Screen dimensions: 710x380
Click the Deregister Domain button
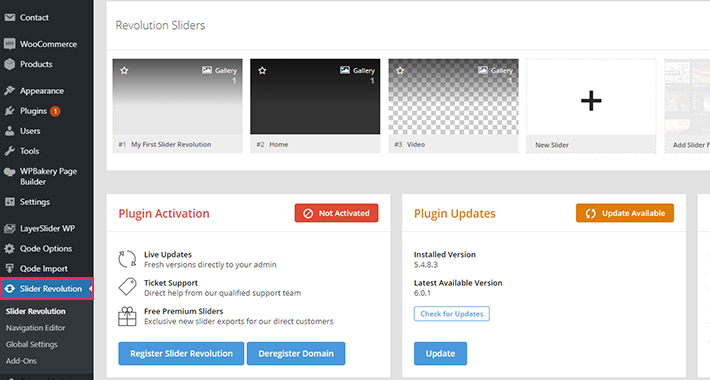(x=296, y=353)
